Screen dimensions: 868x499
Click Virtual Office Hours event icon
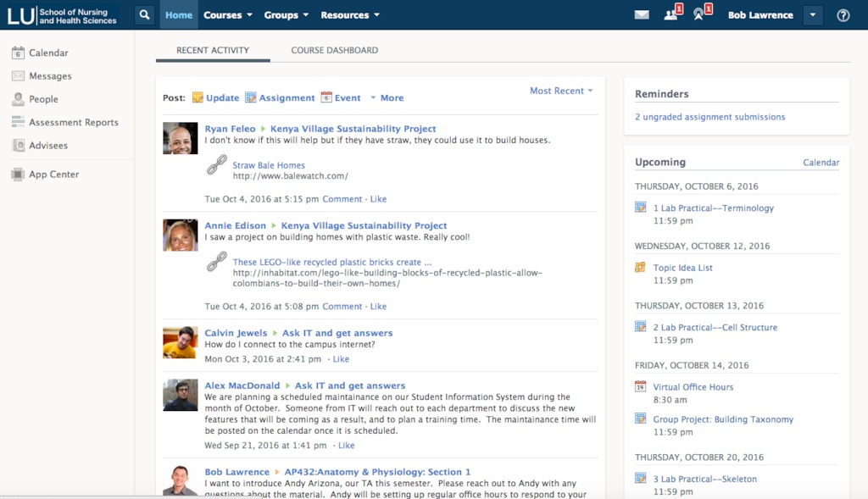(641, 386)
